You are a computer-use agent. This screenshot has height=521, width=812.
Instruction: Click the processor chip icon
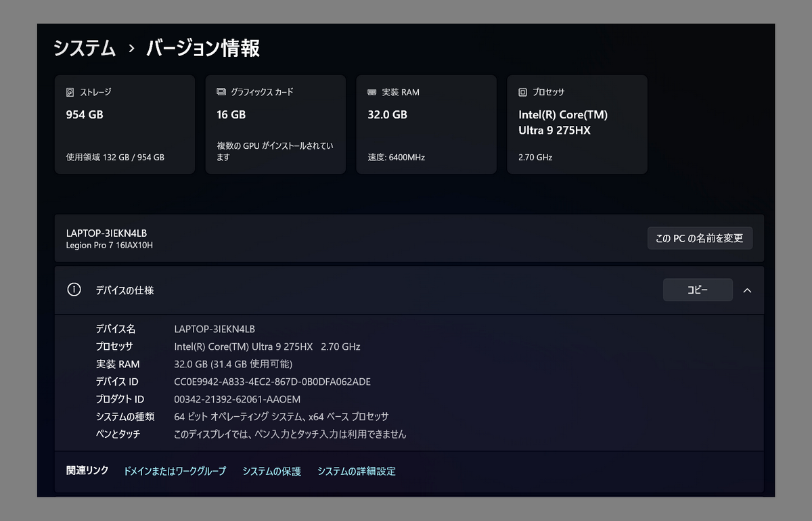coord(523,92)
